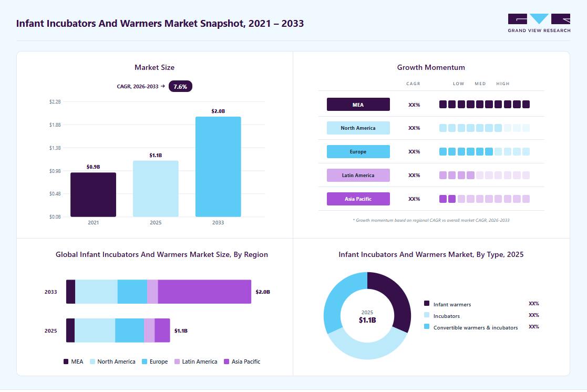Screen dimensions: 587x392
Task: Select the MEA region label
Action: click(x=358, y=105)
